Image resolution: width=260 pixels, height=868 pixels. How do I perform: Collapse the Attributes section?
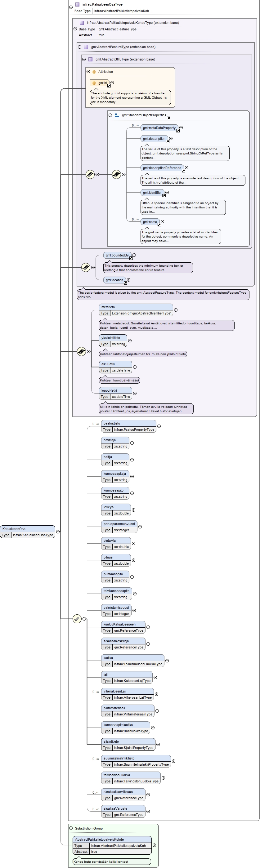coord(88,71)
